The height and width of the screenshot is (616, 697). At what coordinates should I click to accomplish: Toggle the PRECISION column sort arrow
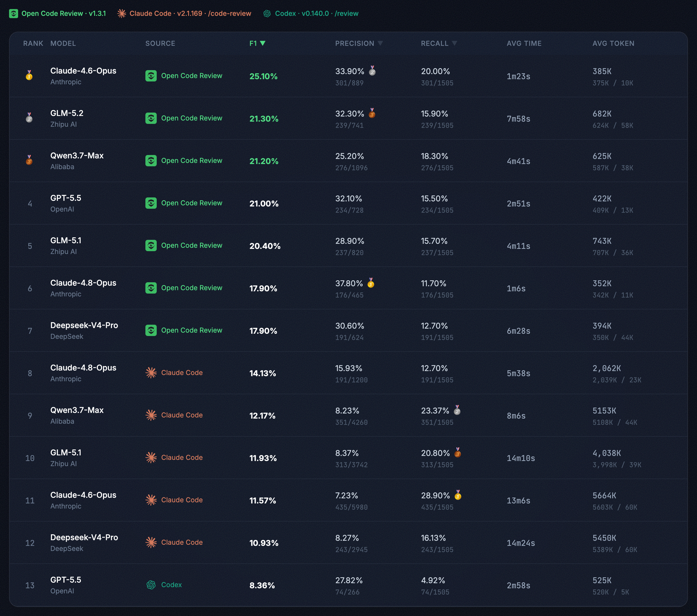pyautogui.click(x=380, y=43)
